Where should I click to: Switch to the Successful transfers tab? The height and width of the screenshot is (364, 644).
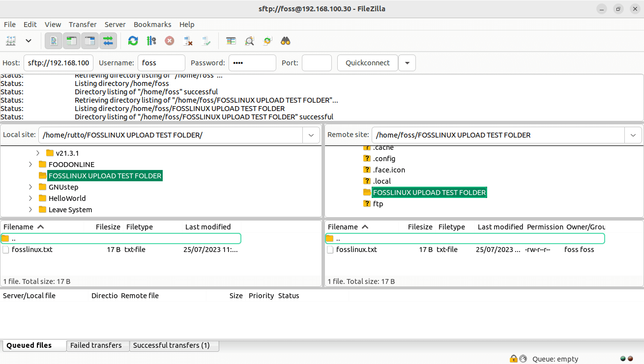pyautogui.click(x=174, y=345)
